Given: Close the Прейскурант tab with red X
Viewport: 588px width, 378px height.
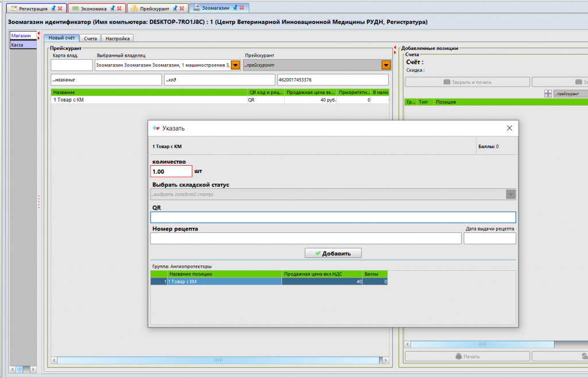Looking at the screenshot, I should pos(182,9).
